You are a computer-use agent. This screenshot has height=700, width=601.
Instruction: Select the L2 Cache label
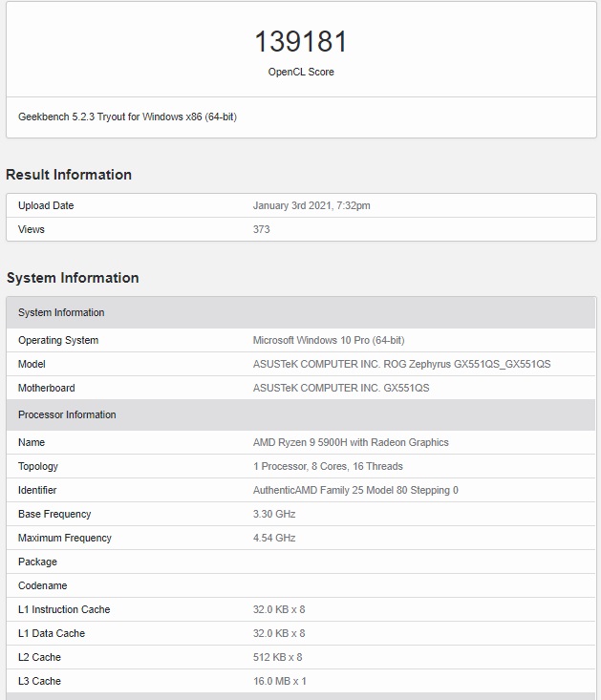click(x=39, y=658)
